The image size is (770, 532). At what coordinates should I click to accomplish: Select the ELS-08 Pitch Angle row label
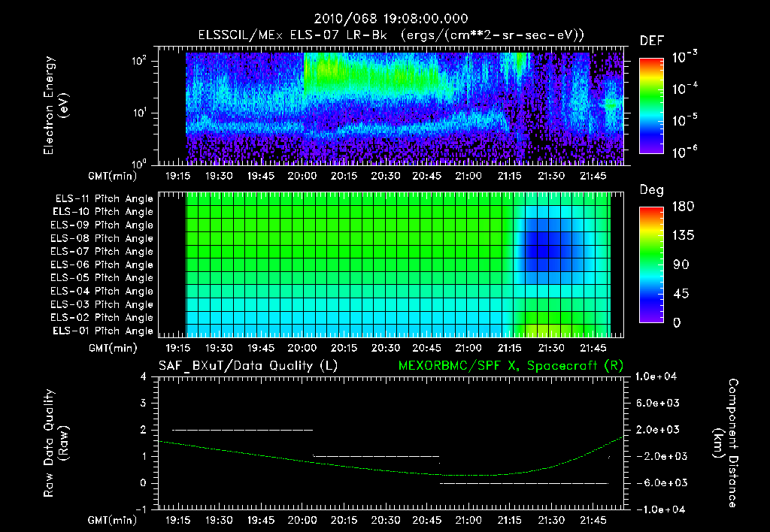pyautogui.click(x=102, y=238)
